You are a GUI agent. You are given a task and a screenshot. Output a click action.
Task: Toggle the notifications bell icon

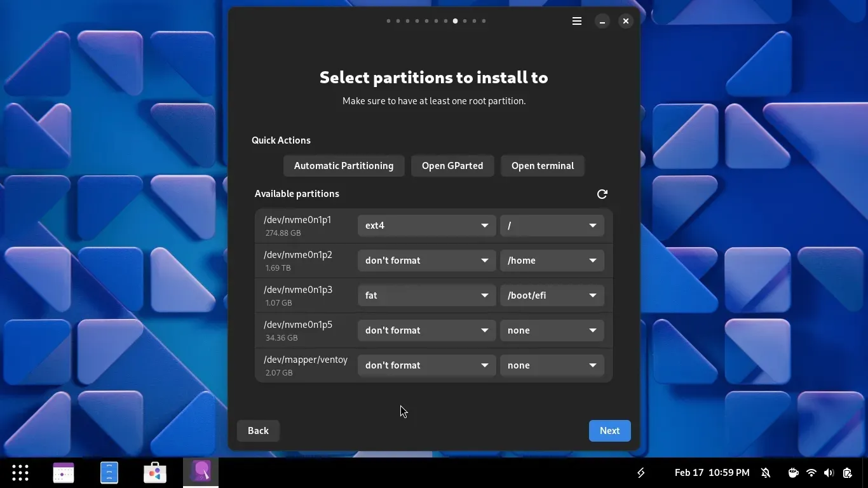pos(766,473)
